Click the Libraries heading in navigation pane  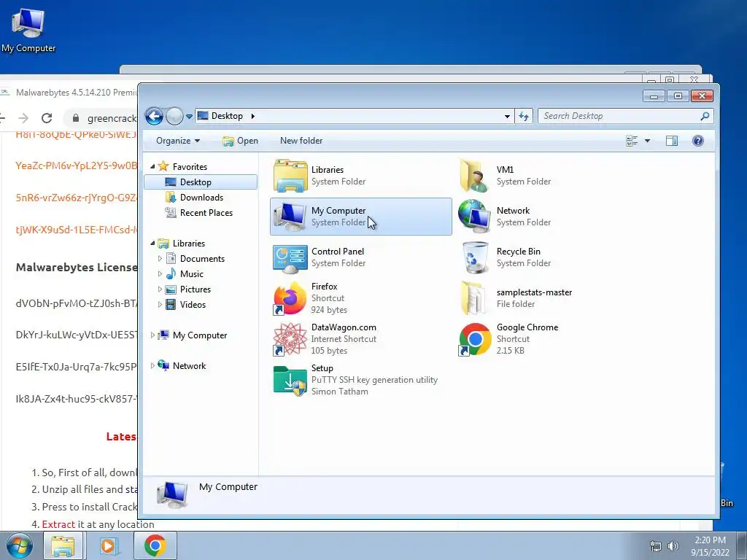click(189, 244)
